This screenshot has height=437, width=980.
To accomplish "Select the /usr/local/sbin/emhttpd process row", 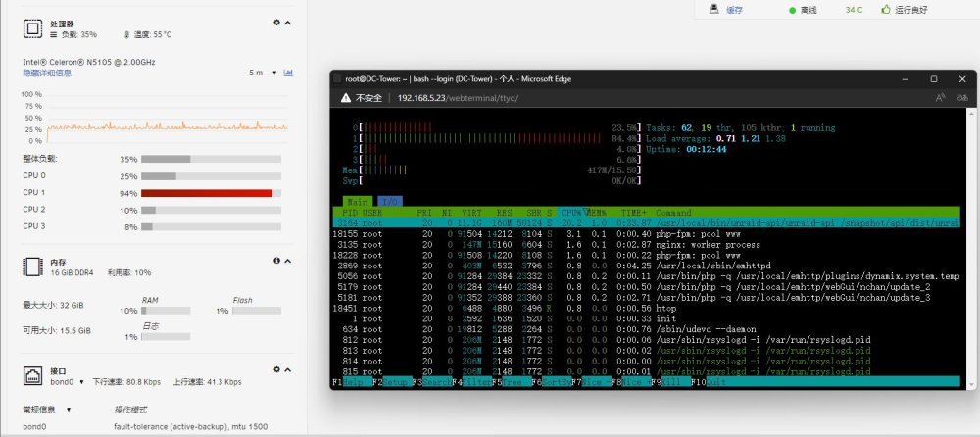I will [647, 266].
